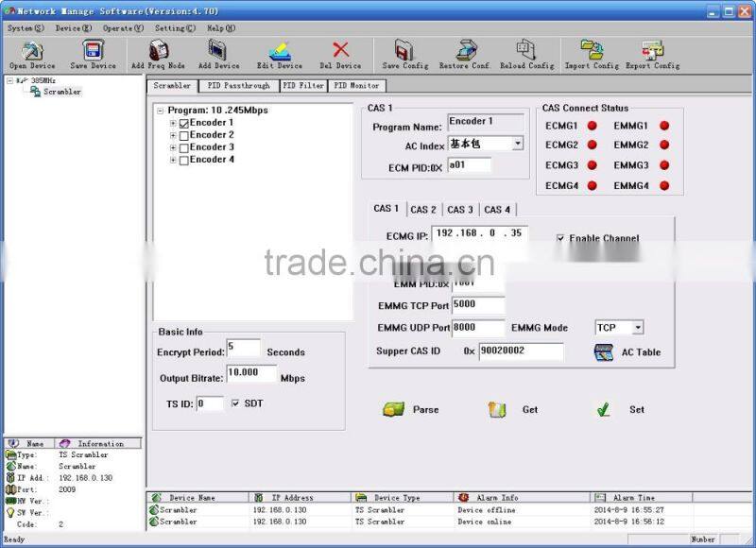Open the Device menu
The width and height of the screenshot is (756, 548).
pos(74,28)
